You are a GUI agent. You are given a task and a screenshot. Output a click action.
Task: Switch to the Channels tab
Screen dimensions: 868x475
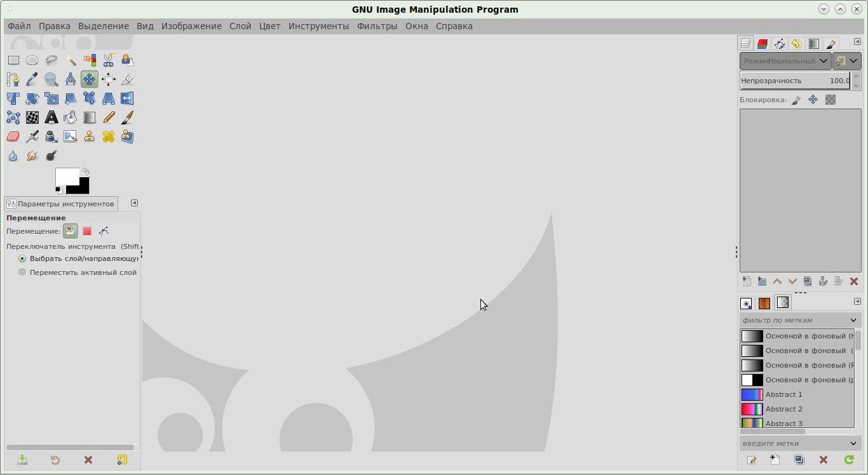click(763, 44)
